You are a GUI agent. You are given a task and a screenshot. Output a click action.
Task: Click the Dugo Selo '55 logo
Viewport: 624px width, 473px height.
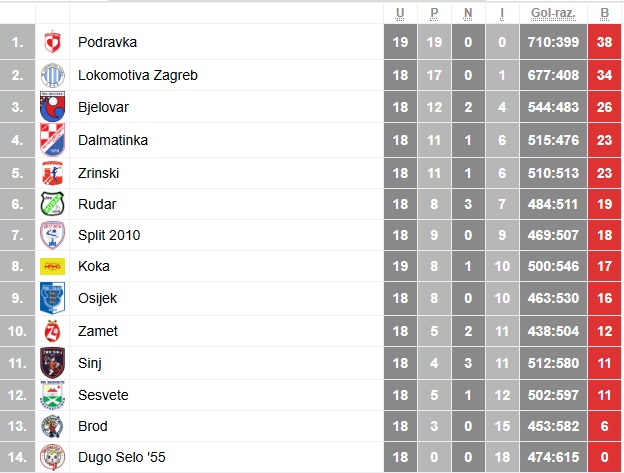click(52, 459)
